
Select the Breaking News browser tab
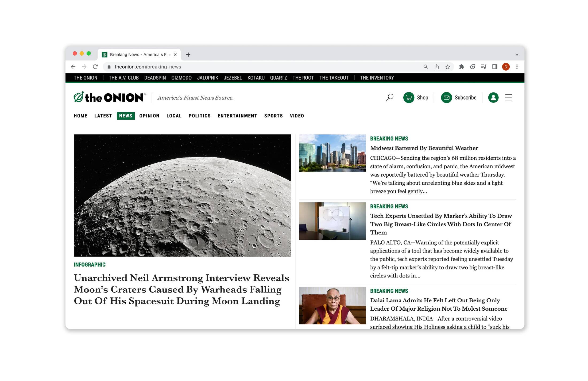(x=139, y=55)
